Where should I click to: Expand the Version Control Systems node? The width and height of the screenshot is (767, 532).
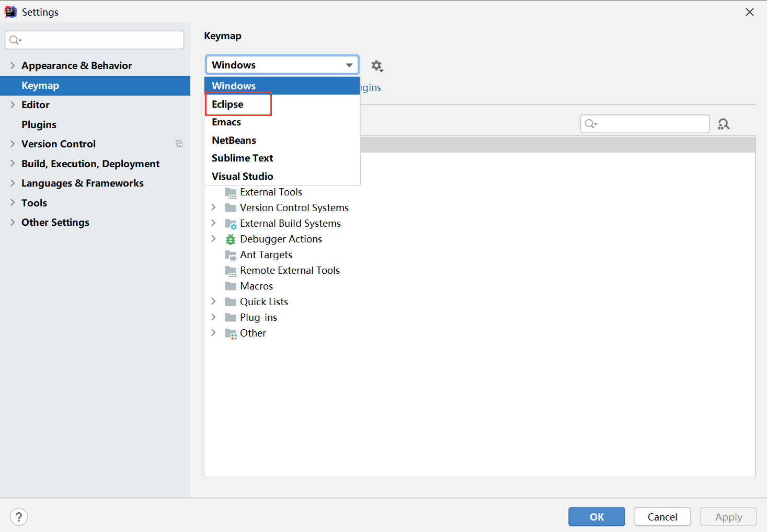213,207
